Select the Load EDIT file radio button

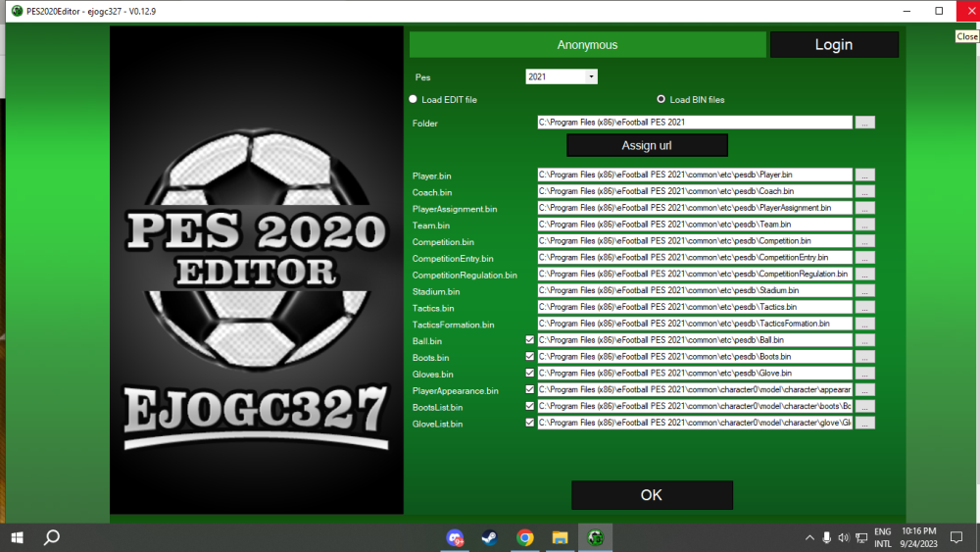coord(413,99)
